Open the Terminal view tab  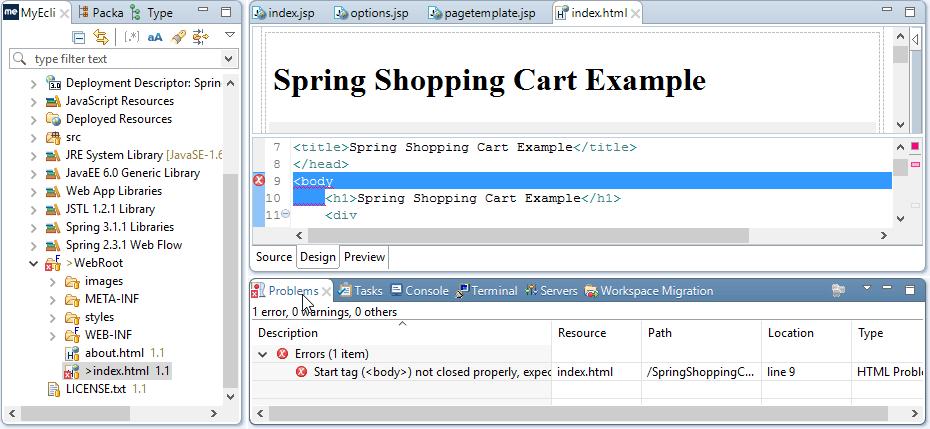[x=486, y=291]
